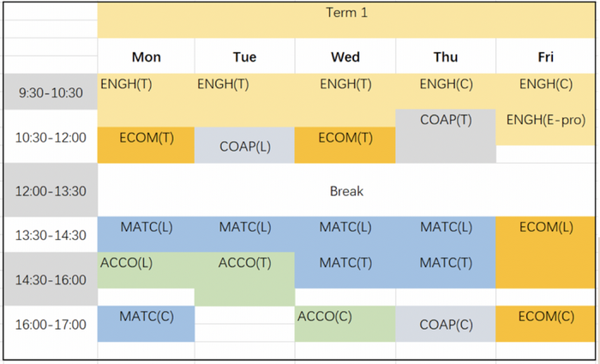Click the ECOM(L) cell on Friday

(545, 253)
